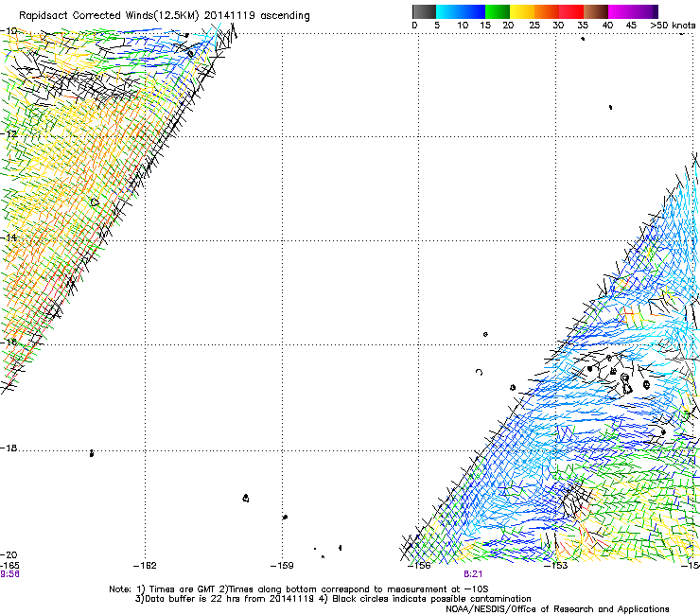Click the -159 longitude axis label
The height and width of the screenshot is (615, 700).
coord(282,566)
